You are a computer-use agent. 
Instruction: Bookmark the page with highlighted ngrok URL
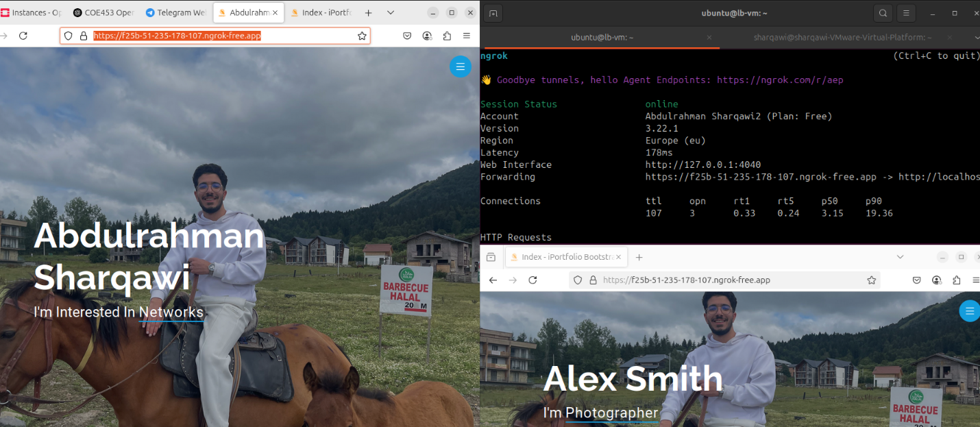(361, 36)
